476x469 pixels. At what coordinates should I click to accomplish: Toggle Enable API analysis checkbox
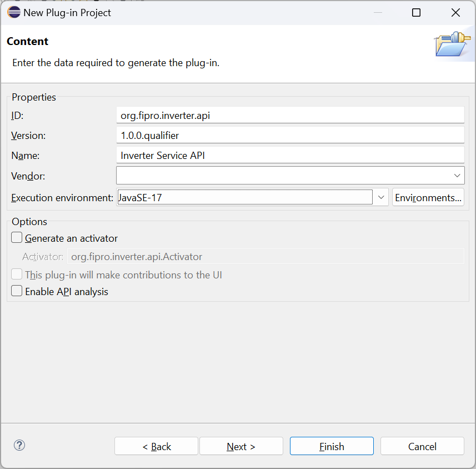tap(17, 291)
